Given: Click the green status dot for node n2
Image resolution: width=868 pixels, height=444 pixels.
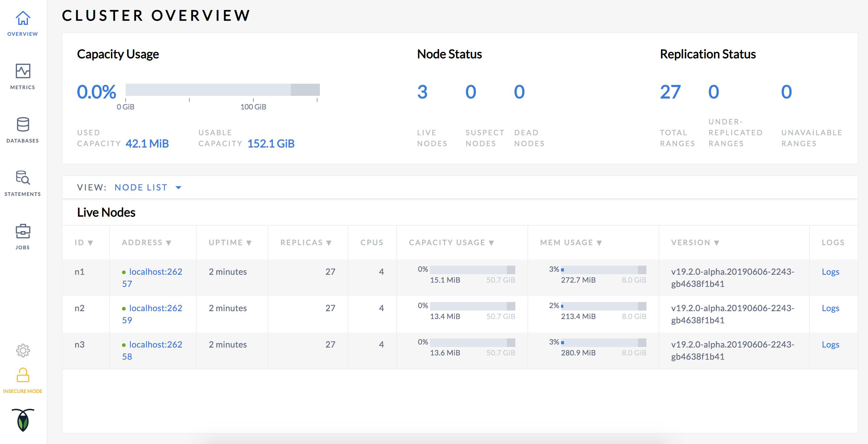Looking at the screenshot, I should tap(125, 308).
